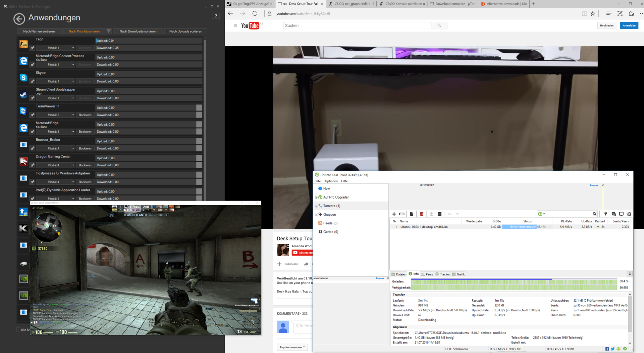
Task: Open µTorrent Hilfe menu
Action: (344, 181)
